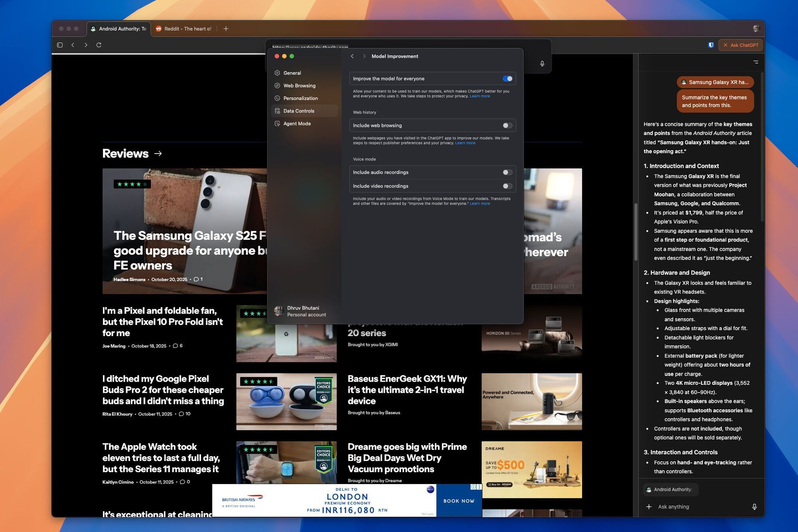Click the page reload icon
The height and width of the screenshot is (532, 798).
click(99, 45)
